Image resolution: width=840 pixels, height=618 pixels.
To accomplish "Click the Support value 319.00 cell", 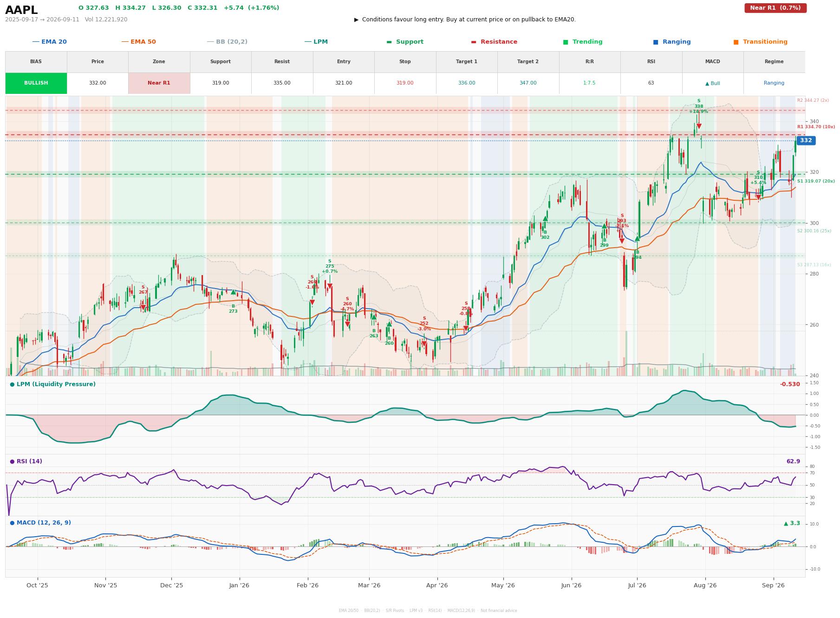I will tap(221, 83).
